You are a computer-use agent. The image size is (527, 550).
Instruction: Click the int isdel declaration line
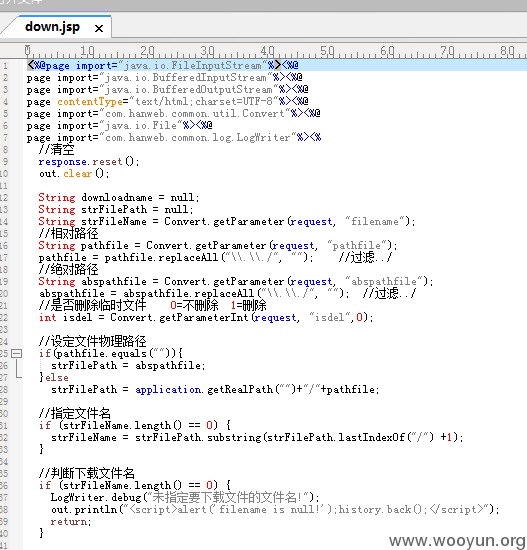point(206,317)
